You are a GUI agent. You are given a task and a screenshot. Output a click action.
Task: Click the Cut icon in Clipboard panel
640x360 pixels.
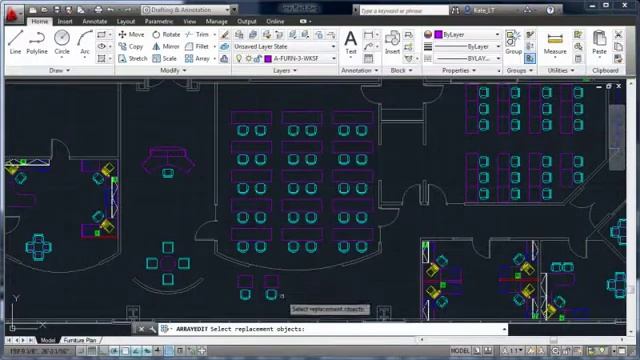tap(618, 35)
